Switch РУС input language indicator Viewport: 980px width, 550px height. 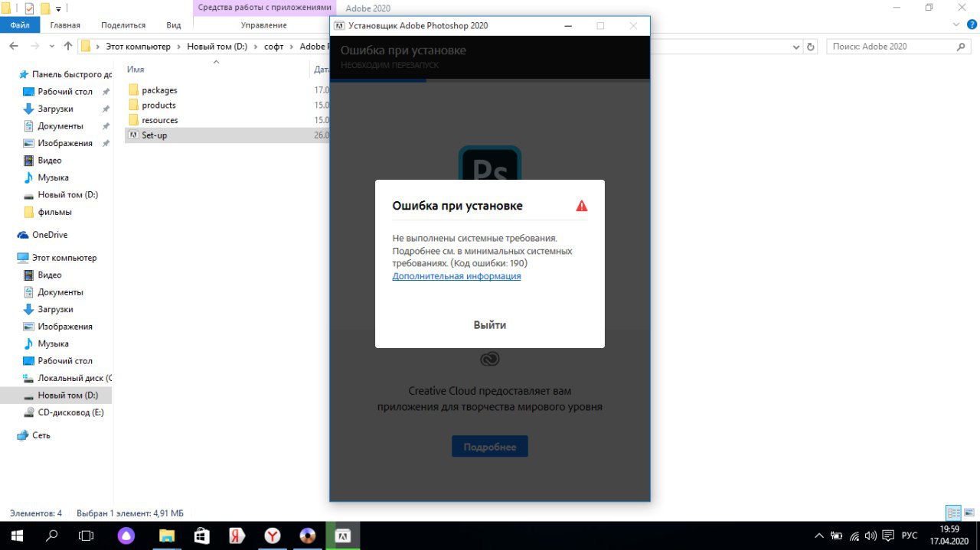point(910,535)
